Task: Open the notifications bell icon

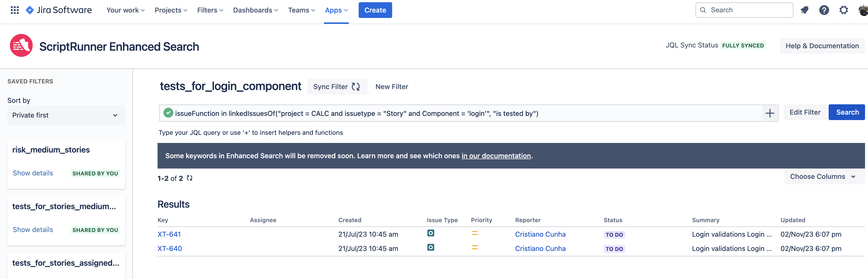Action: 804,10
